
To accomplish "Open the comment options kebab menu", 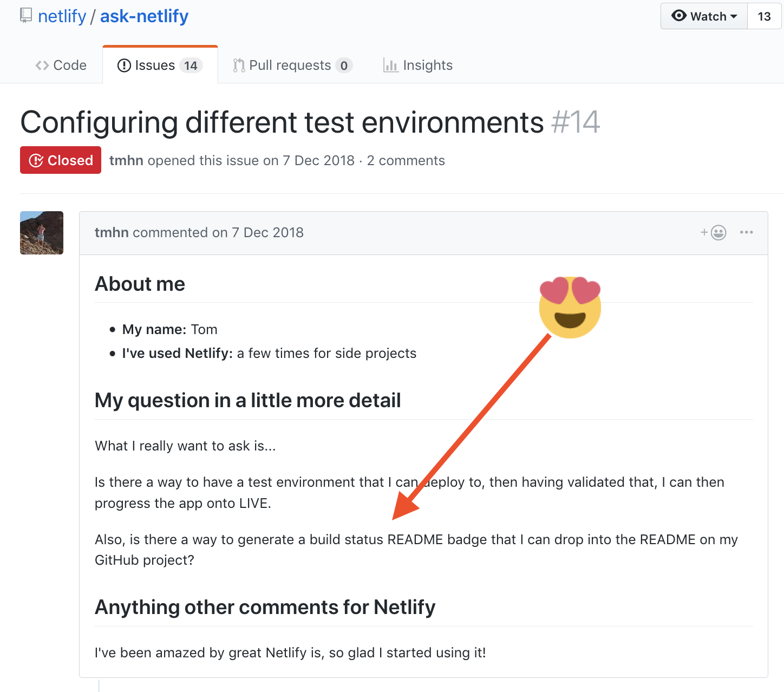I will 747,232.
